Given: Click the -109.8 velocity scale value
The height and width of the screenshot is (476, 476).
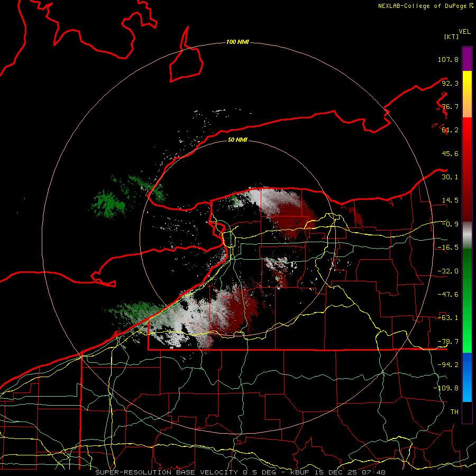Looking at the screenshot, I should [446, 388].
